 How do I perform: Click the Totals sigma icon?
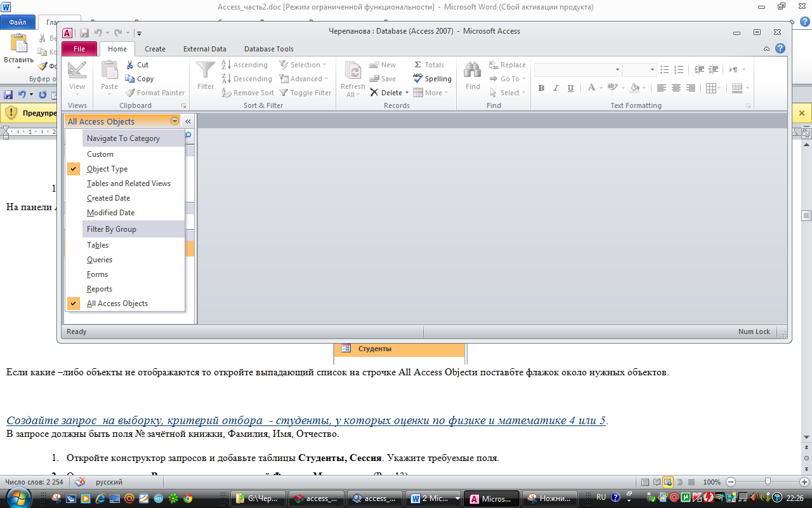pos(417,65)
